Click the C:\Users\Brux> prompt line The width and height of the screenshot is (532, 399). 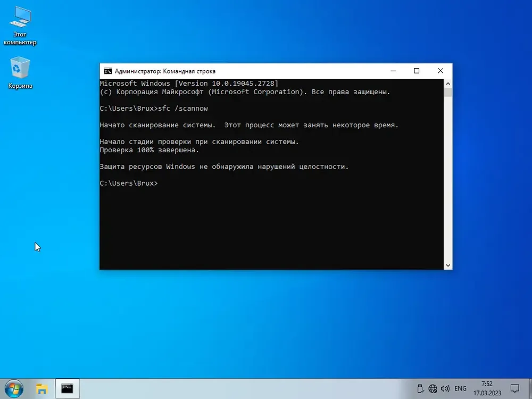[129, 183]
